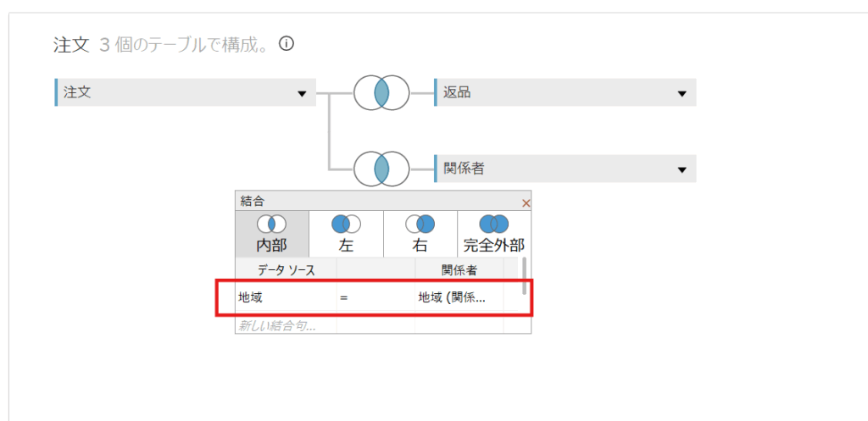Click the equals operator in the join clause

tap(343, 298)
